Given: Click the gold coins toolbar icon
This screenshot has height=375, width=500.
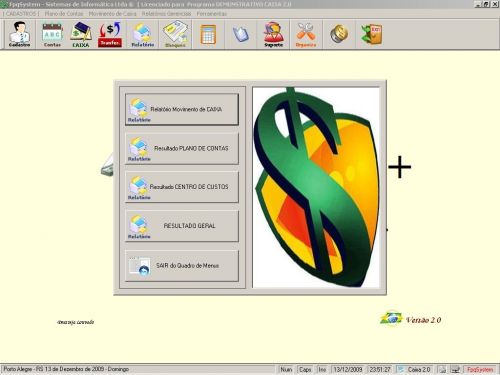Looking at the screenshot, I should 339,34.
